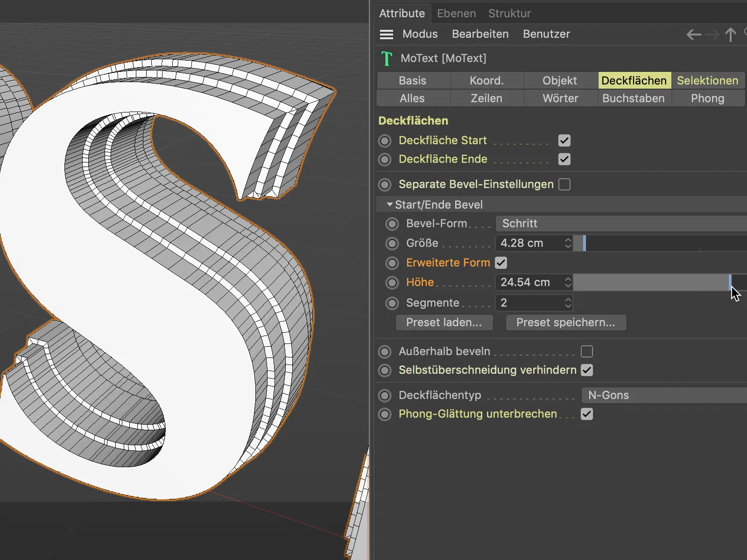Toggle Phong-Glättung unterbrechen checkbox
This screenshot has width=747, height=560.
587,414
